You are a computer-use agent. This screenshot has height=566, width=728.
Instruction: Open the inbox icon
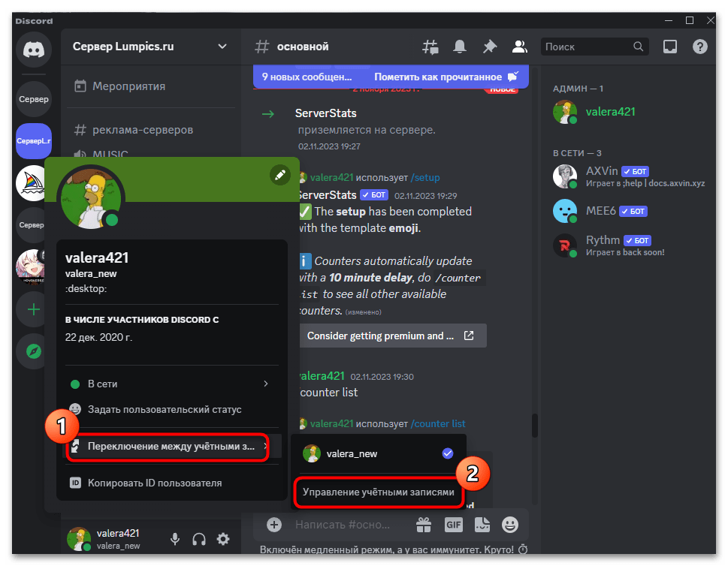pyautogui.click(x=669, y=46)
